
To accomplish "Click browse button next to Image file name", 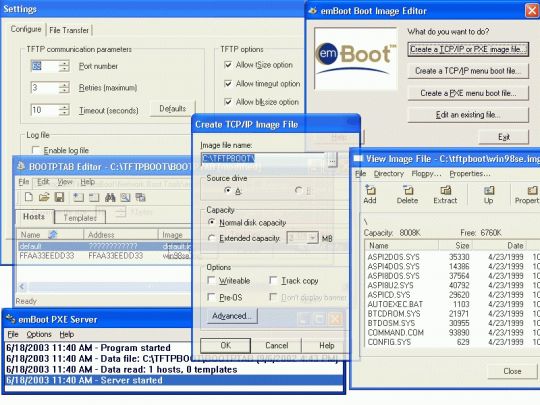I will pyautogui.click(x=332, y=160).
